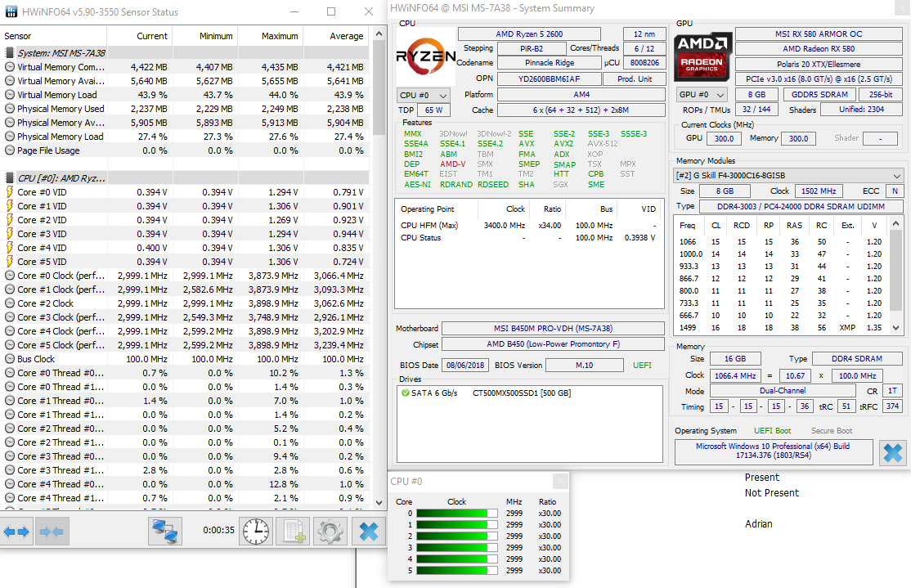Click the memory clock 1066.4 MHz field
The image size is (911, 588).
point(735,375)
